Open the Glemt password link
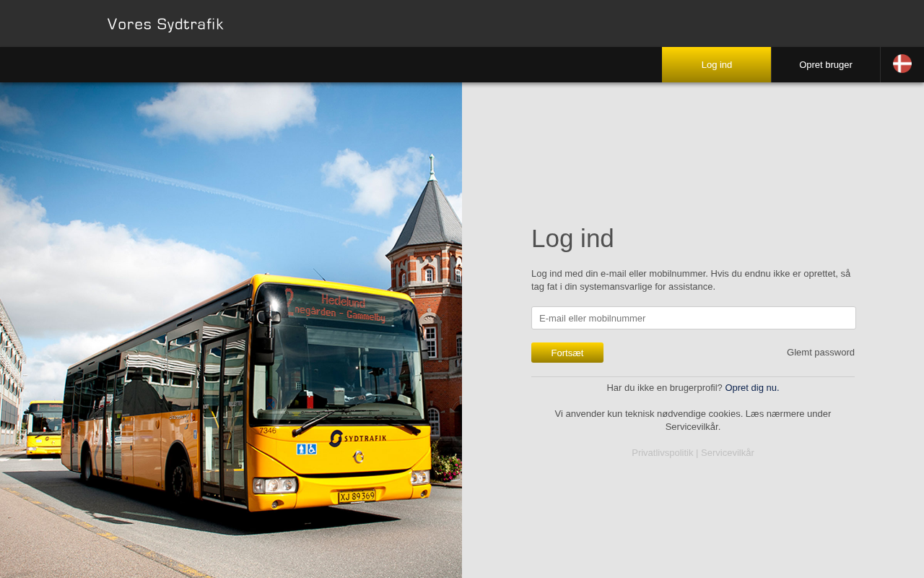 (x=821, y=353)
